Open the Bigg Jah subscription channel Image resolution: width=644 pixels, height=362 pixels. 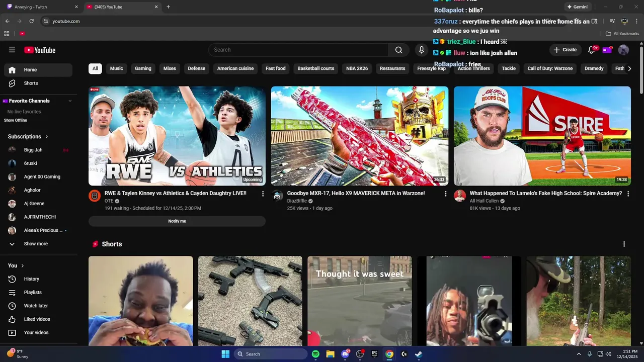[38, 150]
